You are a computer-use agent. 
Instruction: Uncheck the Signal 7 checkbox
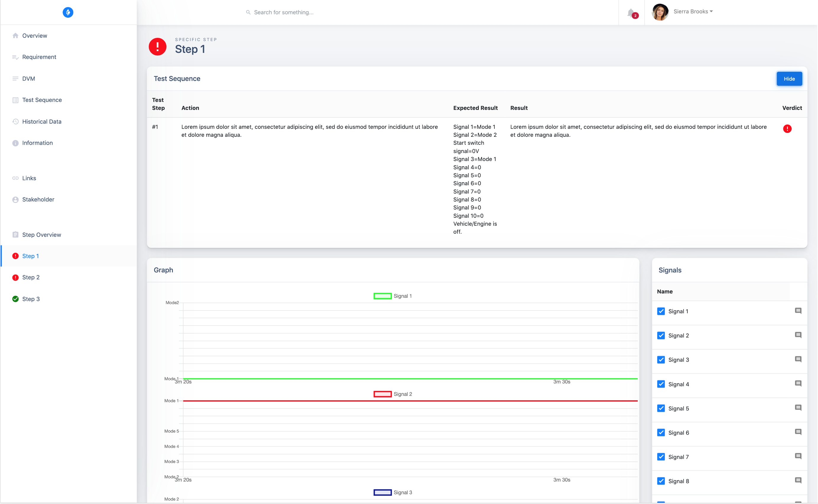coord(661,457)
